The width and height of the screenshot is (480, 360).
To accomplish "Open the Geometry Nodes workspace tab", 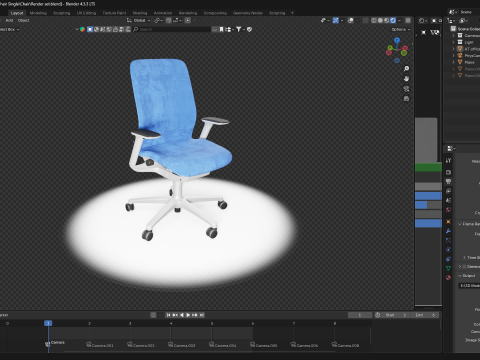I will tap(248, 13).
